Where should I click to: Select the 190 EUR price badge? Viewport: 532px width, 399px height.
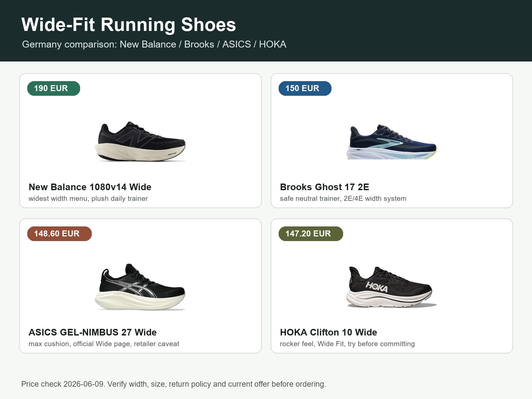(x=54, y=88)
